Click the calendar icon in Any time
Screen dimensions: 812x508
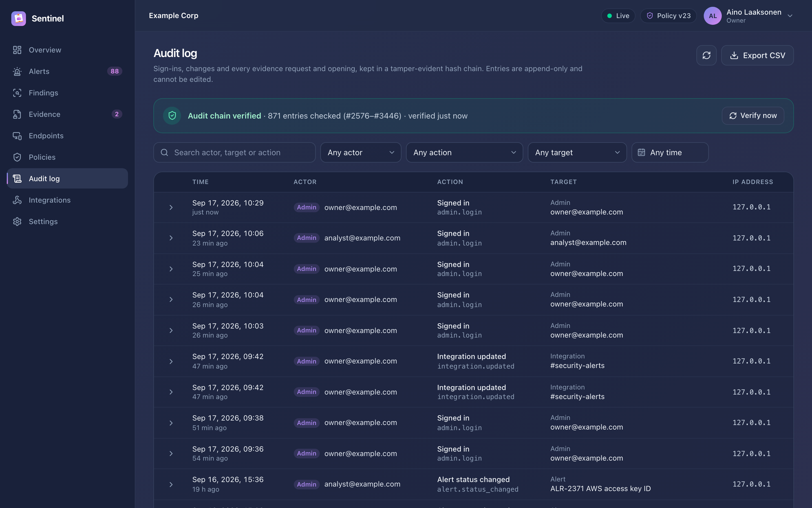pyautogui.click(x=641, y=152)
